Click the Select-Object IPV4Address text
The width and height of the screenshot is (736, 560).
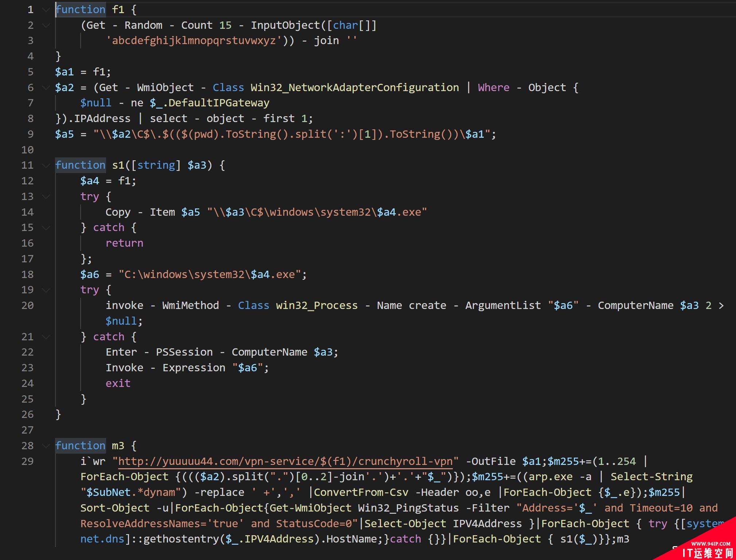click(443, 524)
